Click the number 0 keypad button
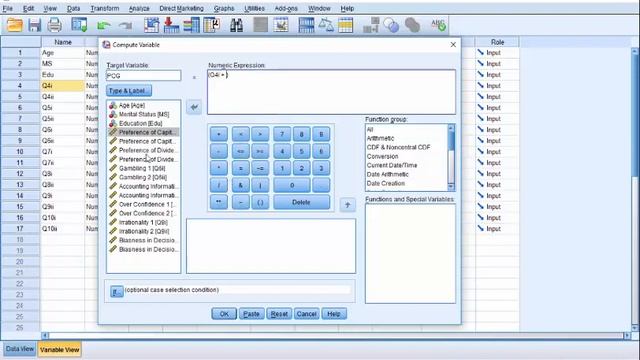The height and width of the screenshot is (360, 640). click(292, 185)
